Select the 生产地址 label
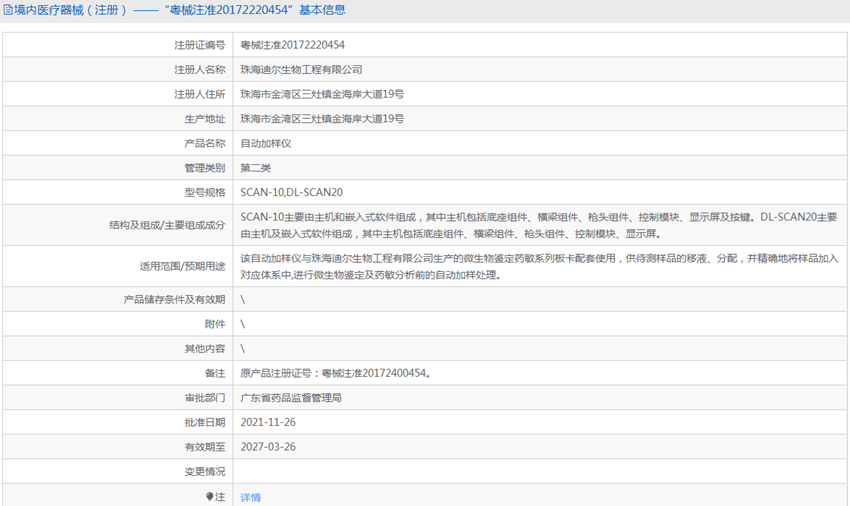850x506 pixels. [x=204, y=119]
